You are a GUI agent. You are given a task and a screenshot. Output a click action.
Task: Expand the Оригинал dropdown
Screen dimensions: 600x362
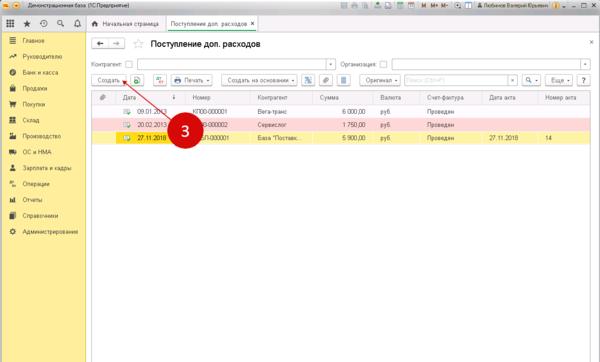[380, 80]
